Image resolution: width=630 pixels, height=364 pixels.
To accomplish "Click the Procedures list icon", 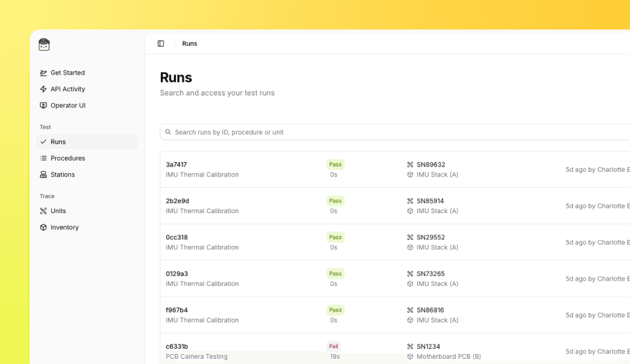I will (x=43, y=158).
